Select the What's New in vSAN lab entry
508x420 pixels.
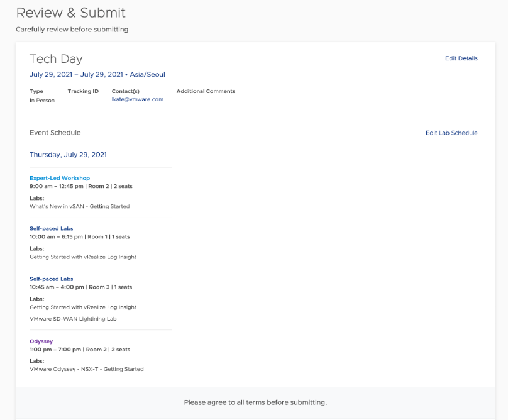pyautogui.click(x=79, y=206)
